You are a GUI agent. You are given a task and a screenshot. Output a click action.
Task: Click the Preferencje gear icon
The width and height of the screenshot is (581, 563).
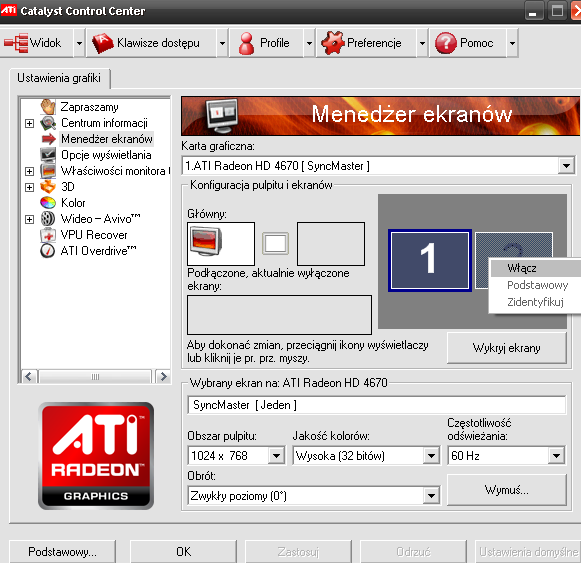(x=332, y=43)
